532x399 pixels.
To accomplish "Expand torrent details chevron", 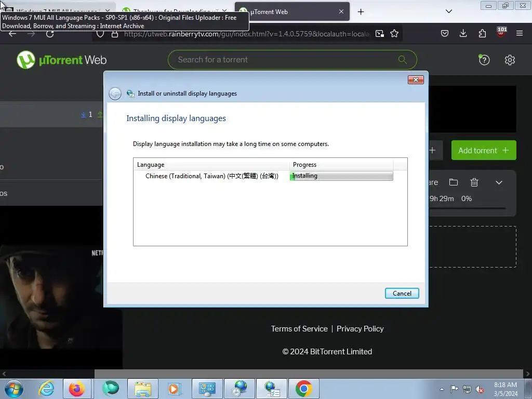I will [x=499, y=182].
